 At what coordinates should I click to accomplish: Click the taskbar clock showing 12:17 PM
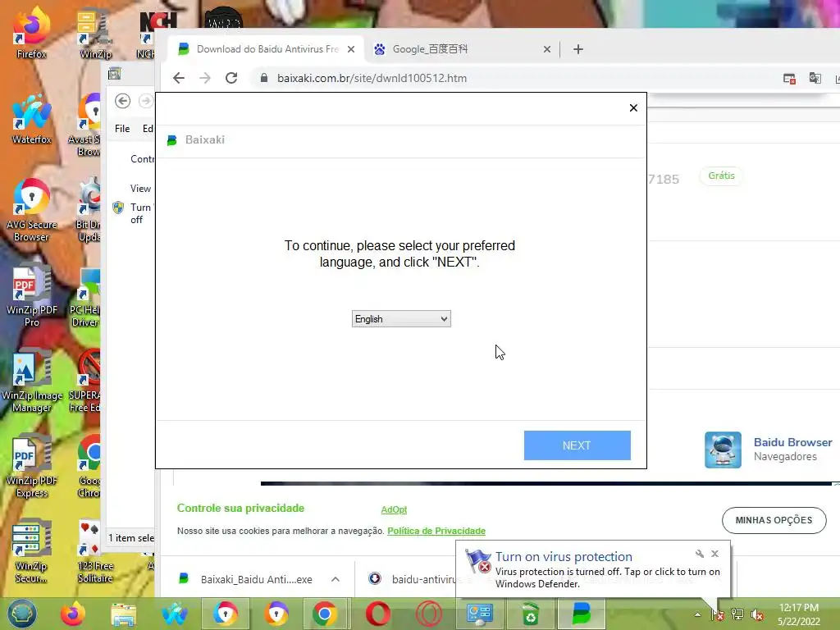coord(798,614)
